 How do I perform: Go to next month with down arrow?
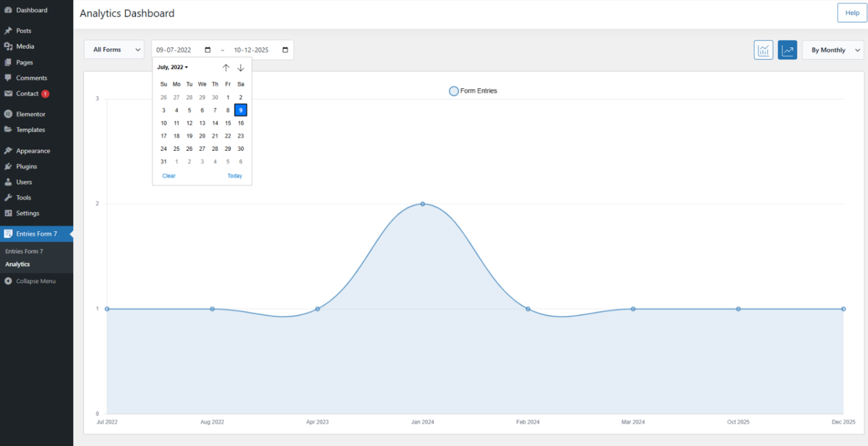pyautogui.click(x=241, y=68)
